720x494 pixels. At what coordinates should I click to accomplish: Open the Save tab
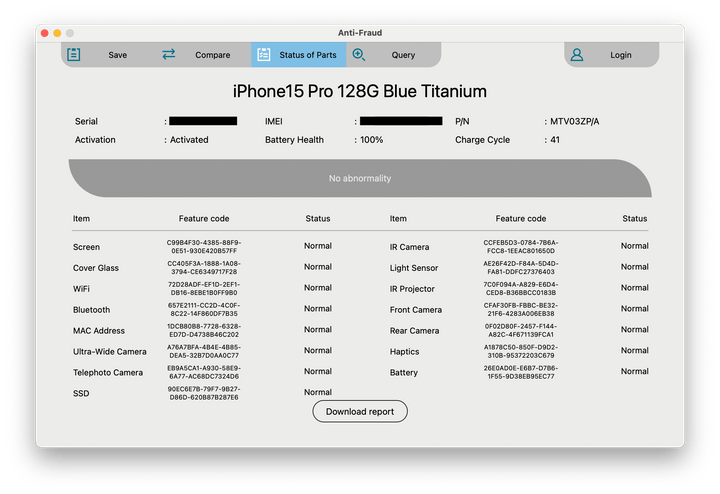point(108,55)
